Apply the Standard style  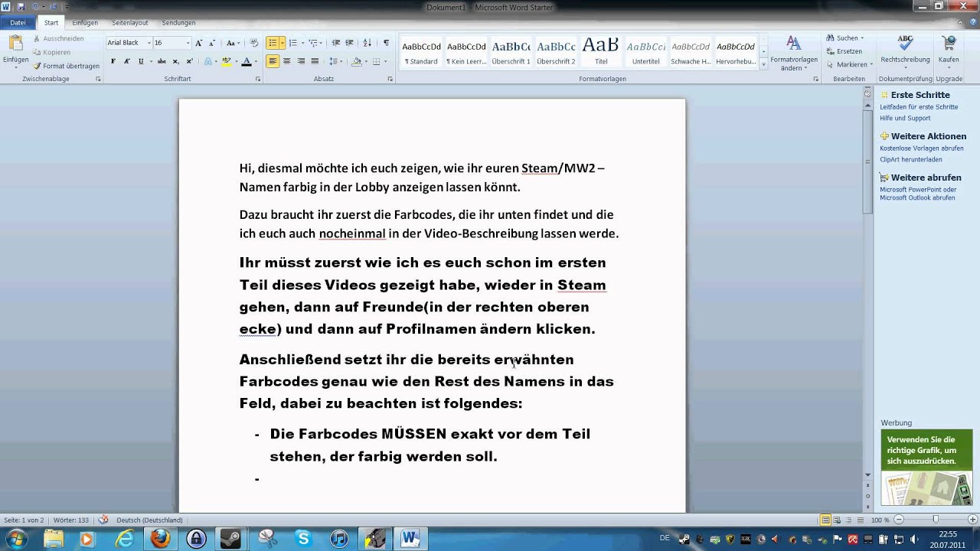click(x=421, y=52)
